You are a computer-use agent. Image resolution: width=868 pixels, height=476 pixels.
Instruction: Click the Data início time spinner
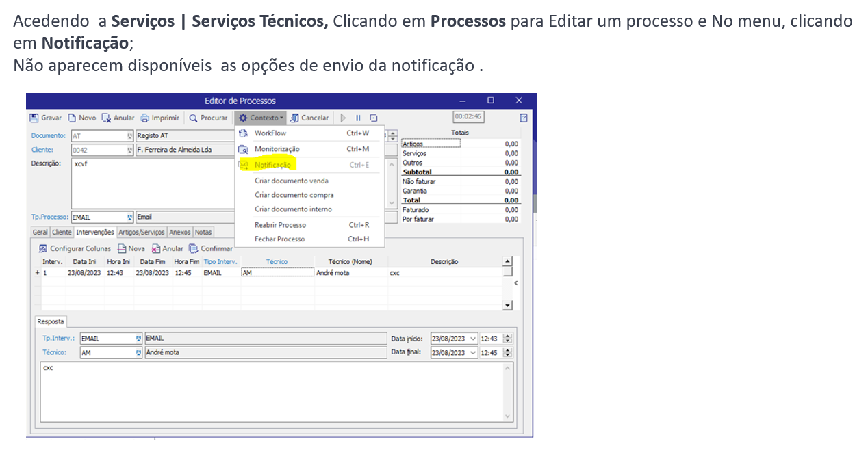(507, 339)
